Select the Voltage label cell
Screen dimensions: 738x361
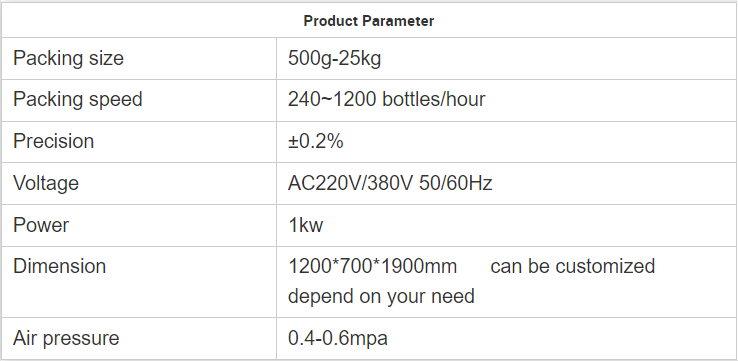(139, 183)
